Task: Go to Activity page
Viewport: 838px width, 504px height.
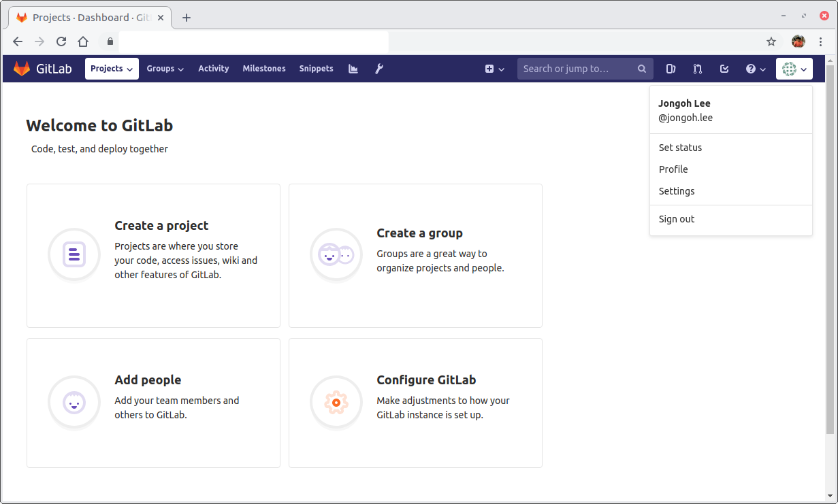Action: [x=214, y=69]
